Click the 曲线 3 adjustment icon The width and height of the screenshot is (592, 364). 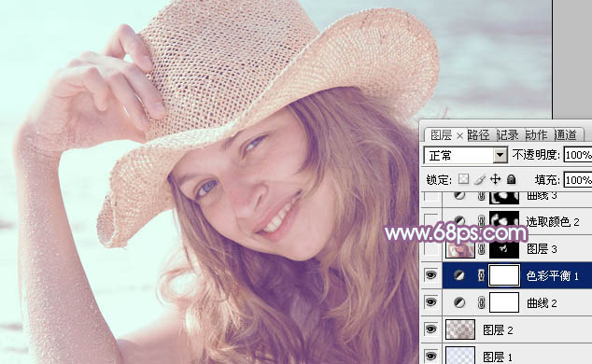click(x=459, y=195)
